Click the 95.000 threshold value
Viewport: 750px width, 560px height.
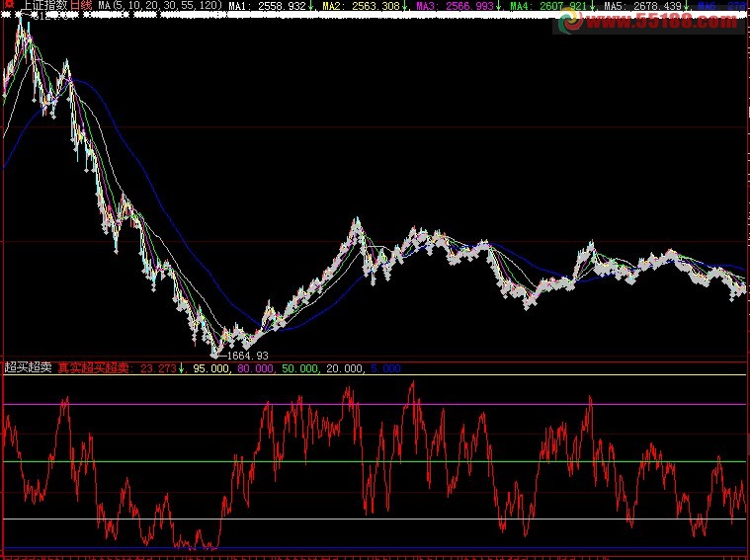pyautogui.click(x=210, y=368)
